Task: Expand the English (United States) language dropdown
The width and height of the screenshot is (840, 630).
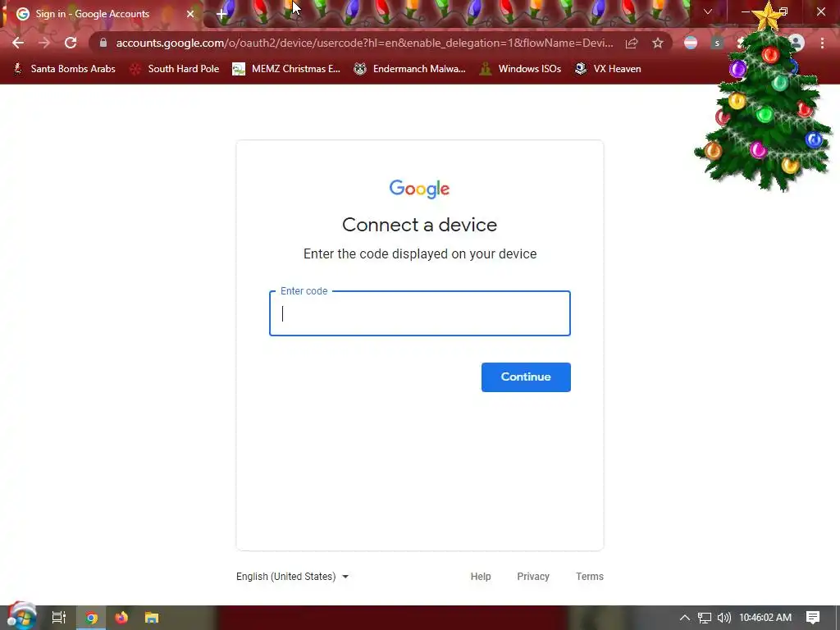Action: tap(293, 577)
